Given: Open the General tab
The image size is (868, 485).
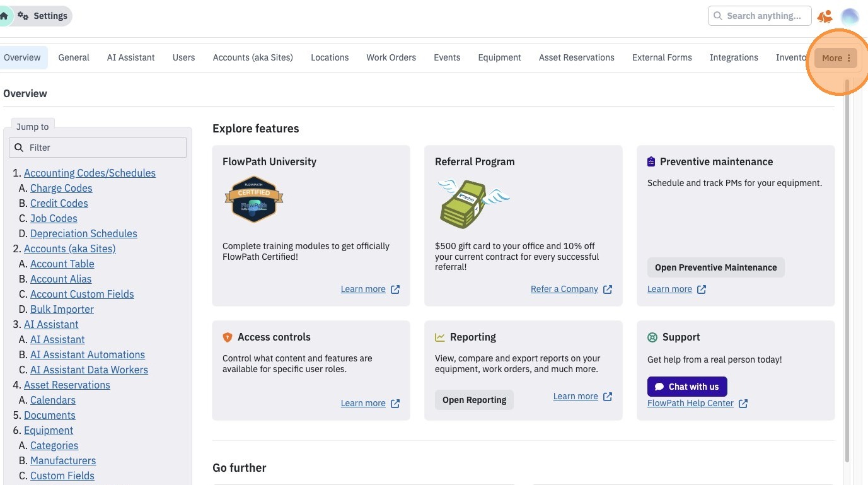Looking at the screenshot, I should (x=74, y=57).
